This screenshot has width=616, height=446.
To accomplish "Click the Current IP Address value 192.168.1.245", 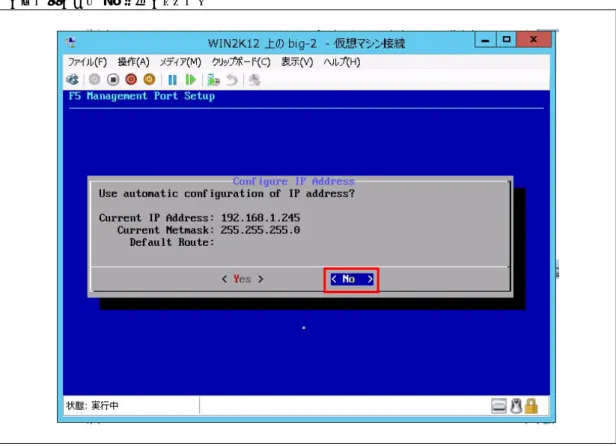I will pyautogui.click(x=260, y=218).
